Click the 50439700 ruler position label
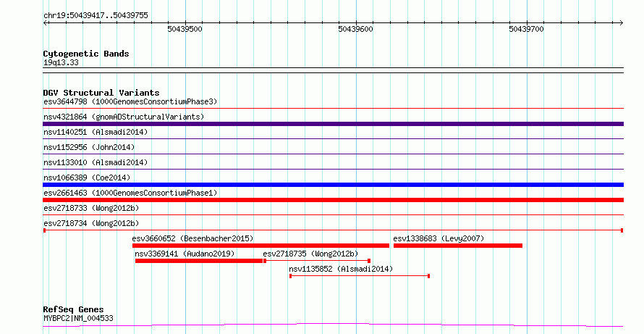 [526, 29]
